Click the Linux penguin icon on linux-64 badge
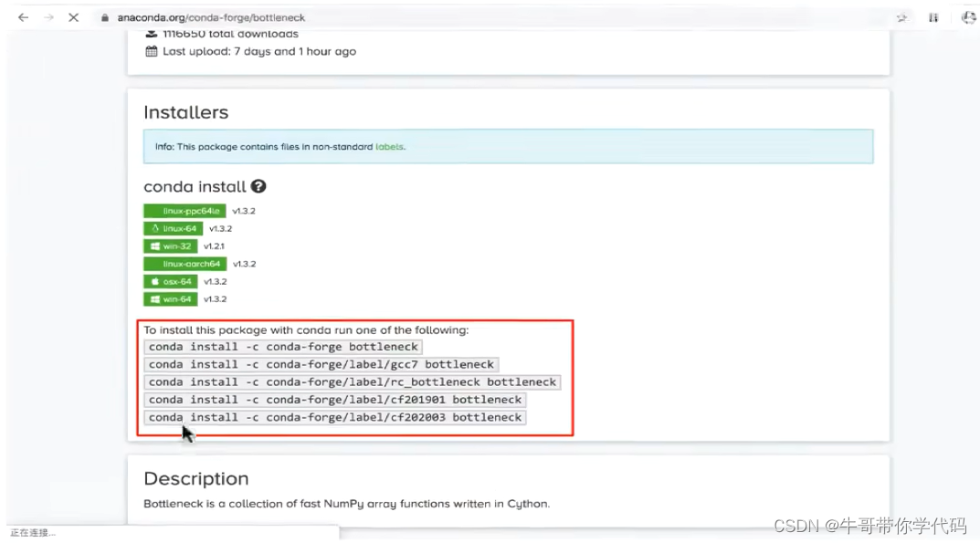Image resolution: width=980 pixels, height=543 pixels. (x=155, y=229)
